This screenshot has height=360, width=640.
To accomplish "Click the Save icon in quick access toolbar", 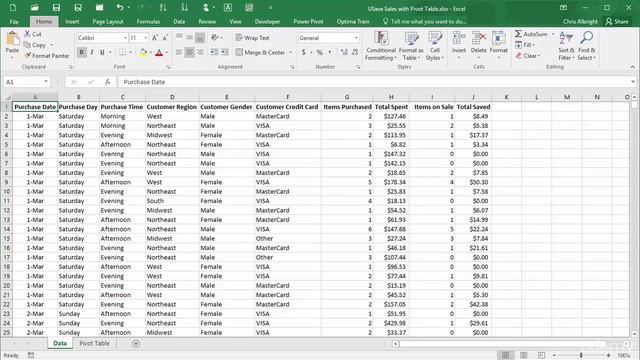I will pyautogui.click(x=56, y=8).
